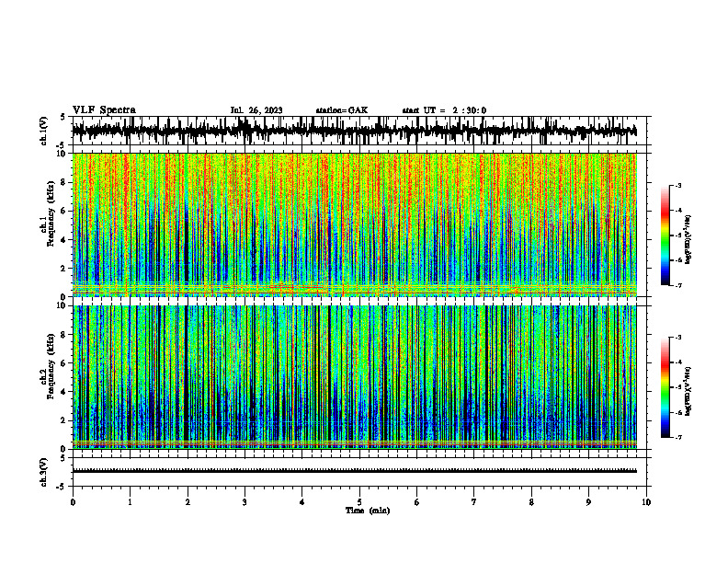Image resolution: width=728 pixels, height=563 pixels.
Task: Click the start UT time label
Action: click(x=444, y=110)
